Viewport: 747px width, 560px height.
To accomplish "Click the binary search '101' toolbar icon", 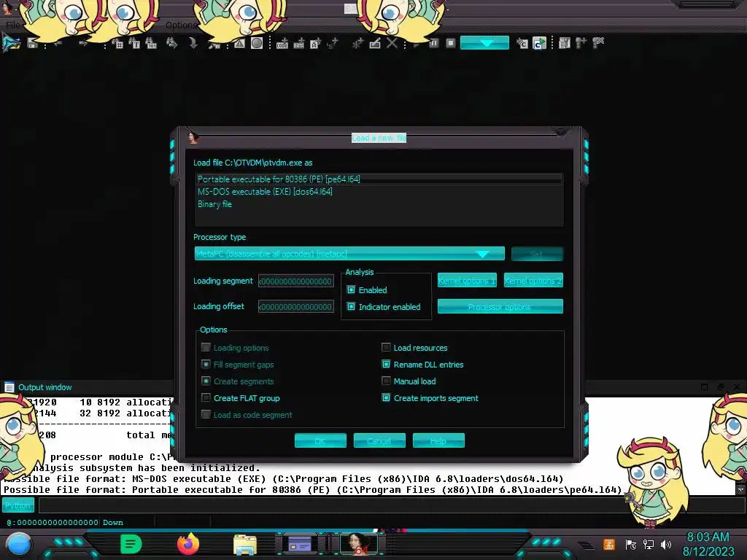I will 151,43.
